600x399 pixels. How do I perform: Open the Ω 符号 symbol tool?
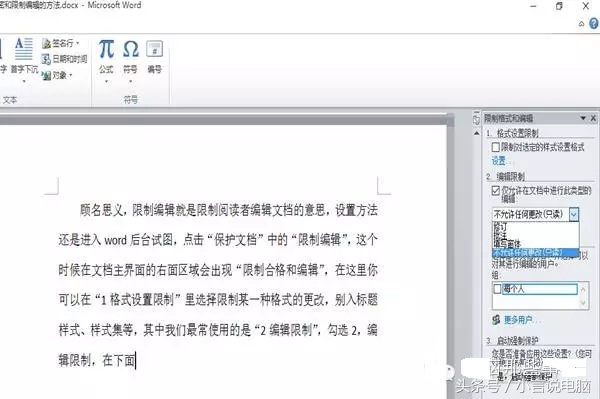coord(130,56)
